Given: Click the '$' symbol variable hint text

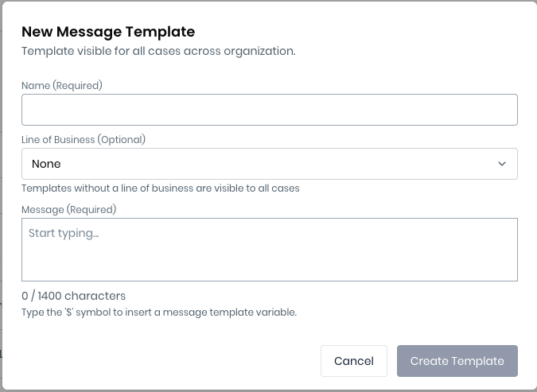Looking at the screenshot, I should [159, 312].
